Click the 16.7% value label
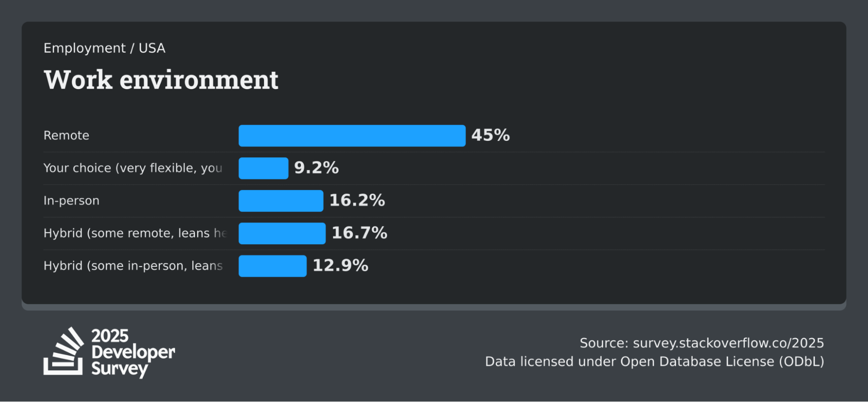This screenshot has height=402, width=868. [x=359, y=233]
